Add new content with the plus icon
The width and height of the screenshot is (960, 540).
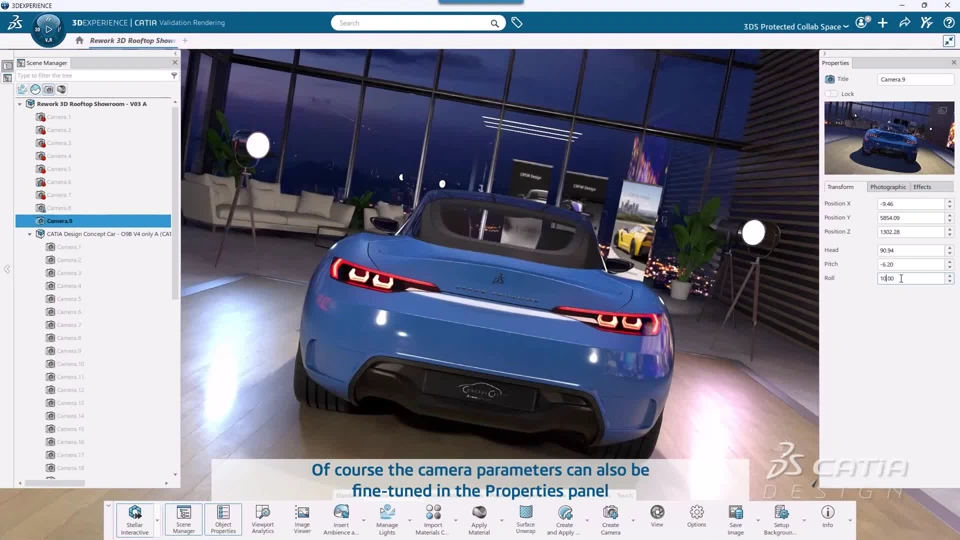coord(883,23)
